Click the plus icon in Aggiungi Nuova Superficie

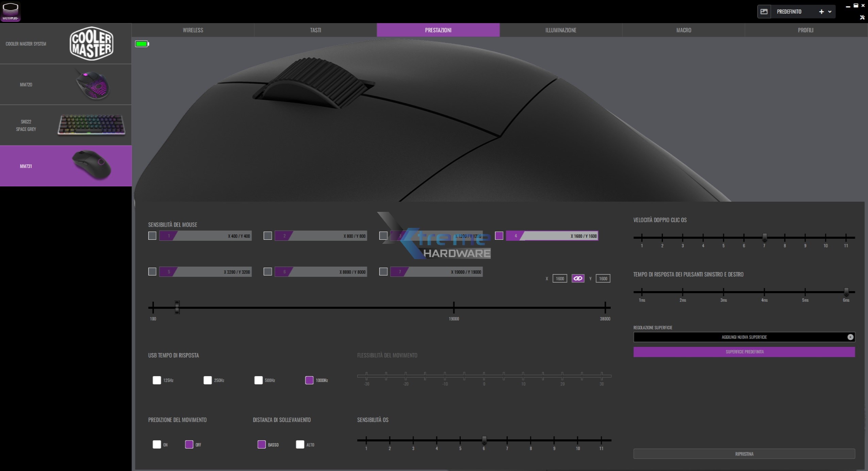[x=850, y=337]
